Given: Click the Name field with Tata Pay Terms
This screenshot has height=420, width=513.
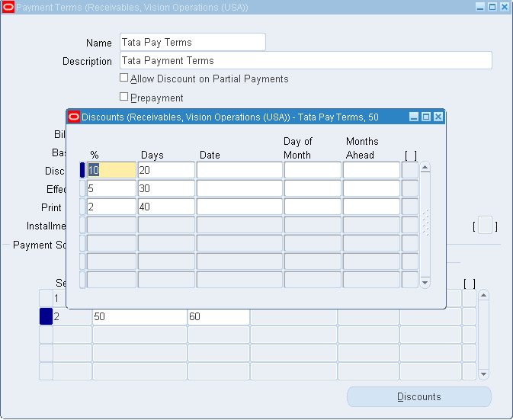Looking at the screenshot, I should [192, 43].
